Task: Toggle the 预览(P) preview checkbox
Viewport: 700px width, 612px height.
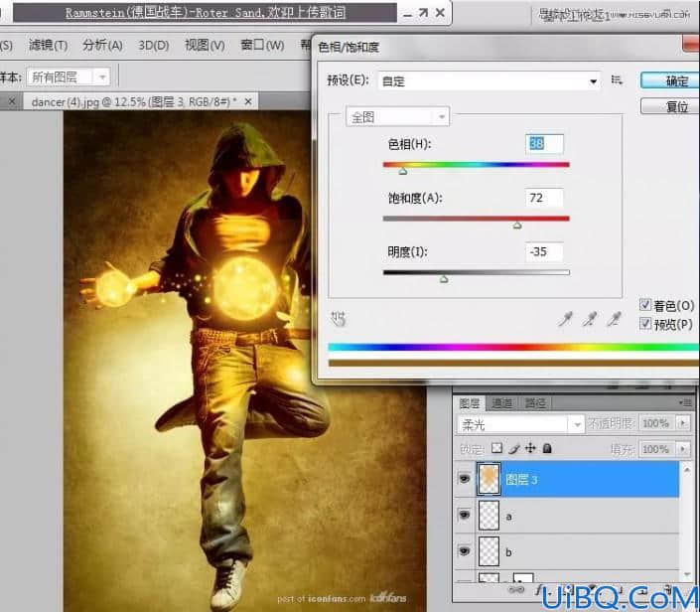Action: click(x=644, y=323)
